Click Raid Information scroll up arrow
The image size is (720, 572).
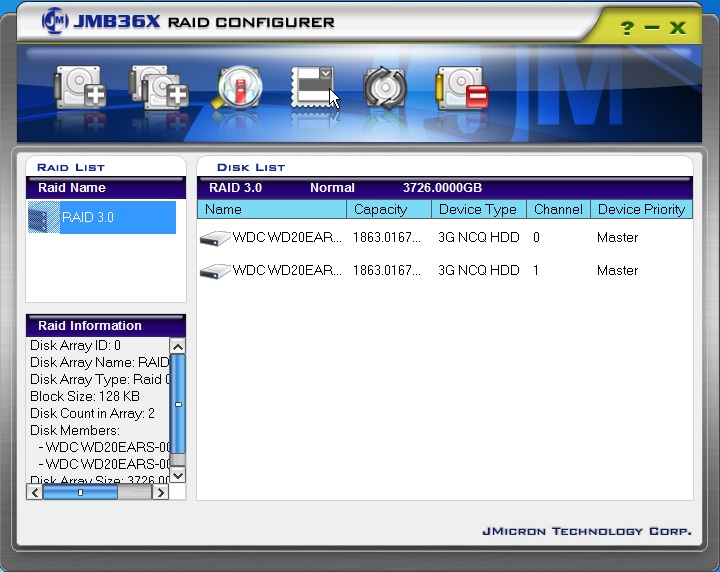coord(178,346)
